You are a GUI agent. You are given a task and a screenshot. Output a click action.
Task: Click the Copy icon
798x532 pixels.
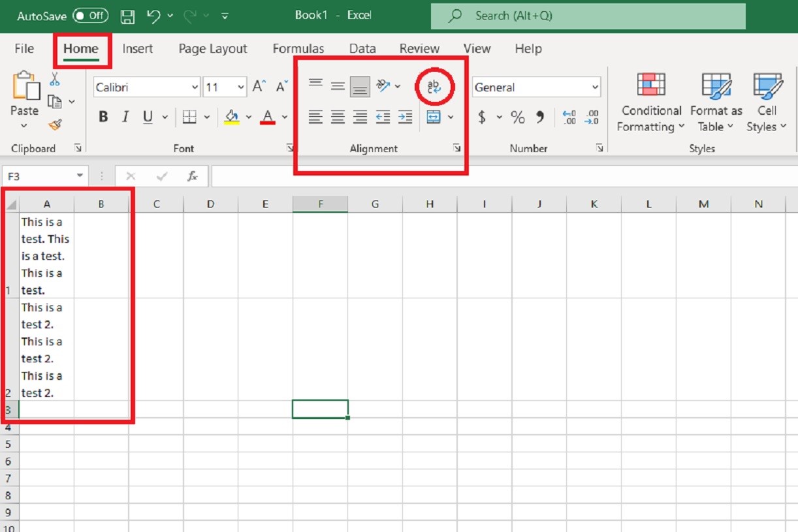55,101
